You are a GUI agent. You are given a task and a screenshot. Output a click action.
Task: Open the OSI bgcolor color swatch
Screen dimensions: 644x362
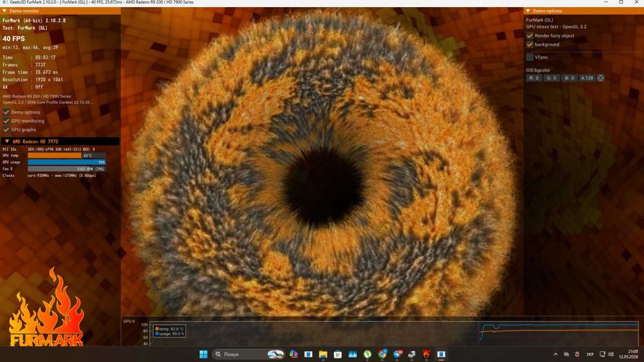point(600,78)
